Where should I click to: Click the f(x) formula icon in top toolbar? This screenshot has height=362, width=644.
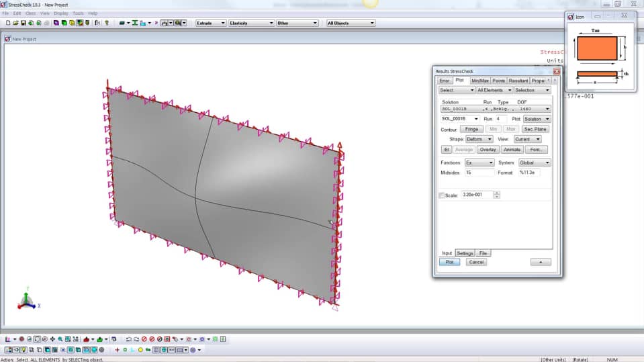click(97, 23)
